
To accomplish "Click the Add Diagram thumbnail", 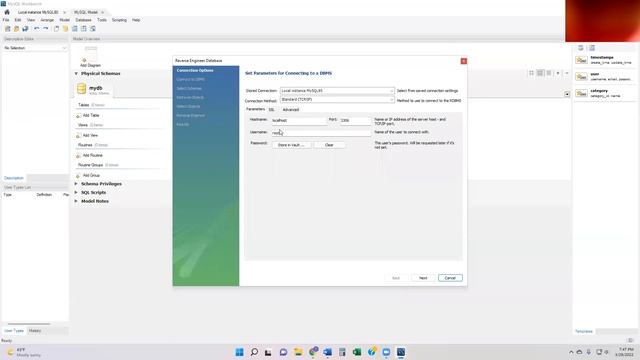I will coord(90,56).
